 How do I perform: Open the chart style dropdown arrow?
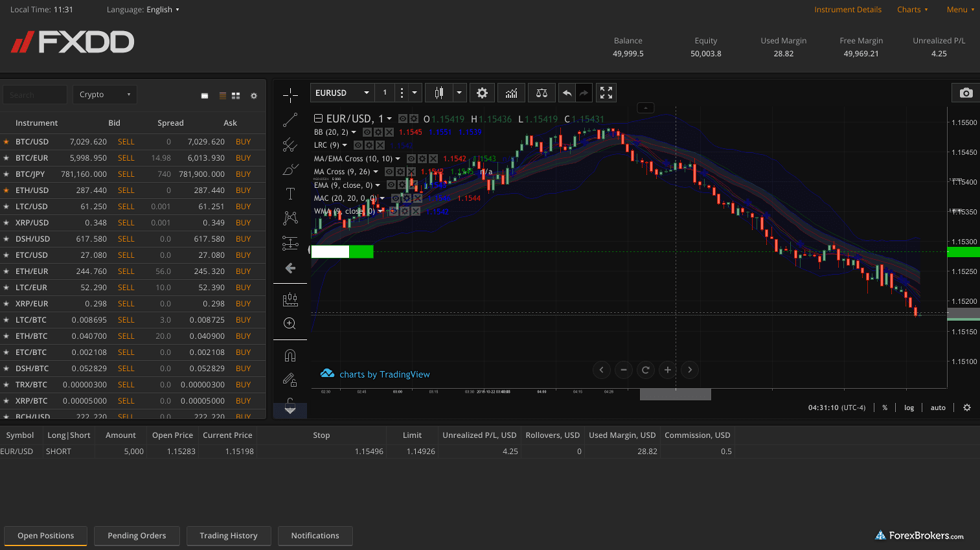(x=459, y=93)
